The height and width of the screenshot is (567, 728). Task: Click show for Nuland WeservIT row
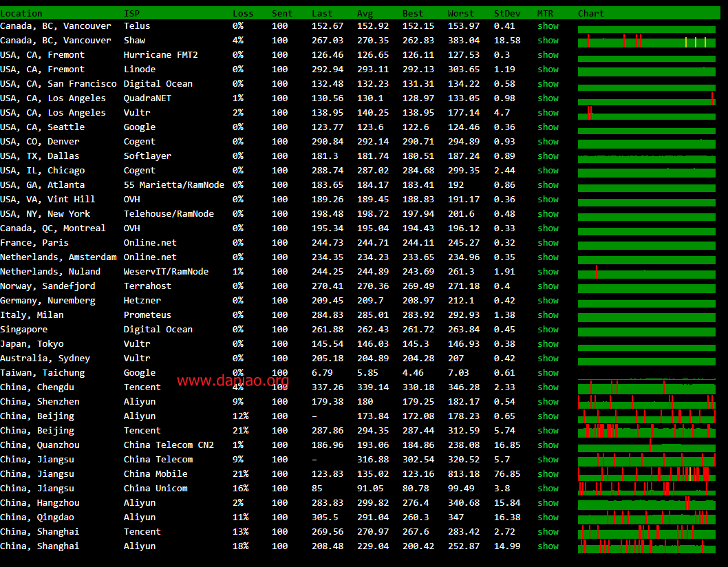[548, 271]
